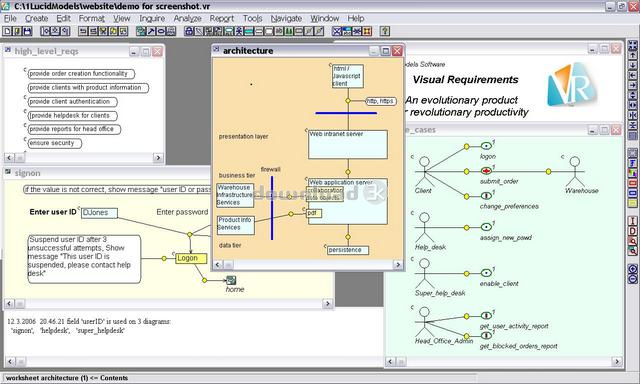Open the Format menu
The width and height of the screenshot is (640, 384).
tap(91, 18)
